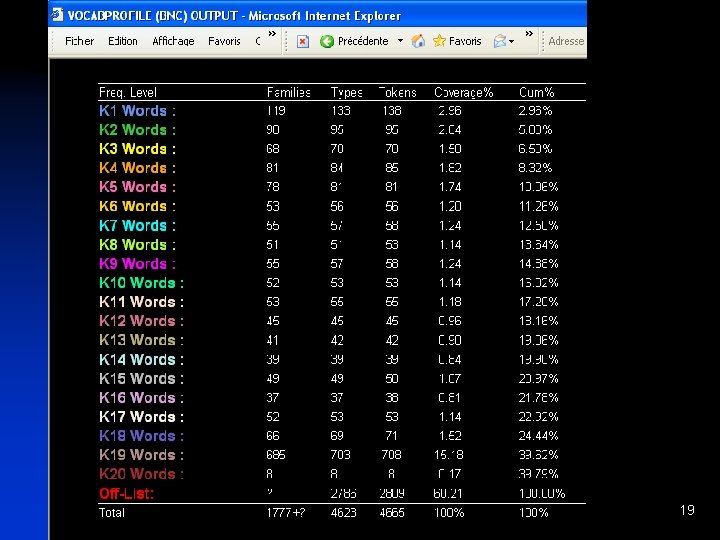Viewport: 720px width, 540px height.
Task: Click the K10 Words row label
Action: click(x=141, y=283)
